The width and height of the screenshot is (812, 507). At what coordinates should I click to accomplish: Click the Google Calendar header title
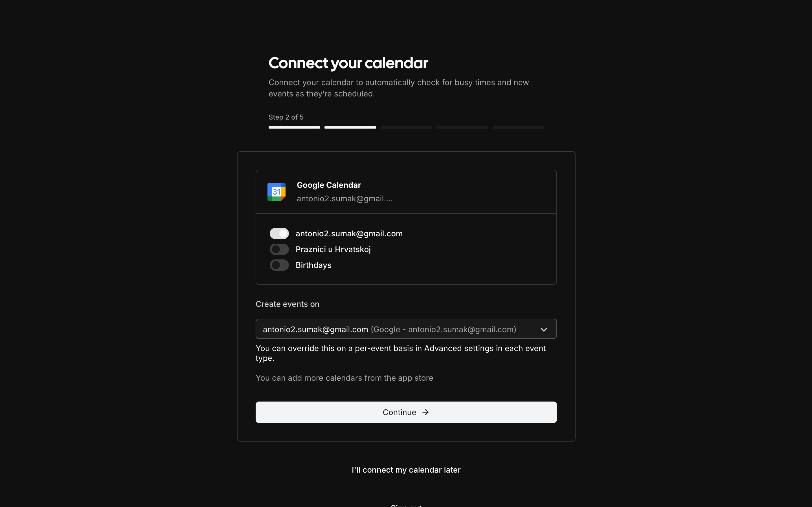(329, 185)
